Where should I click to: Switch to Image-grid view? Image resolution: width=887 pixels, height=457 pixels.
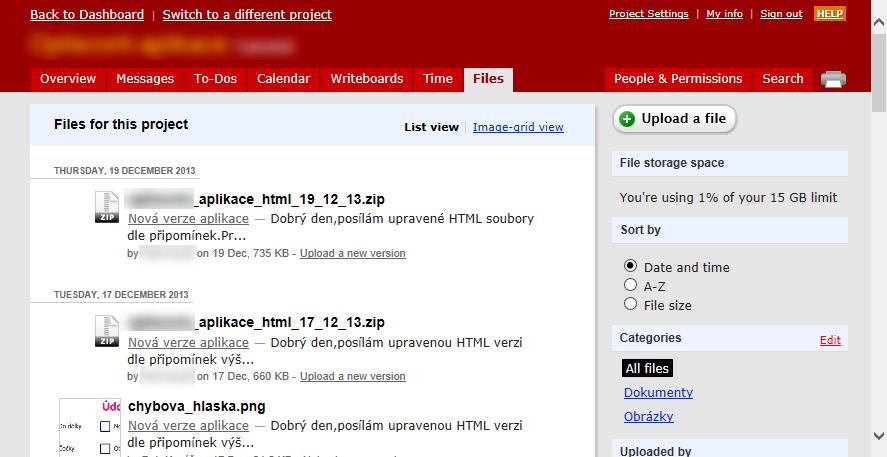(x=518, y=127)
